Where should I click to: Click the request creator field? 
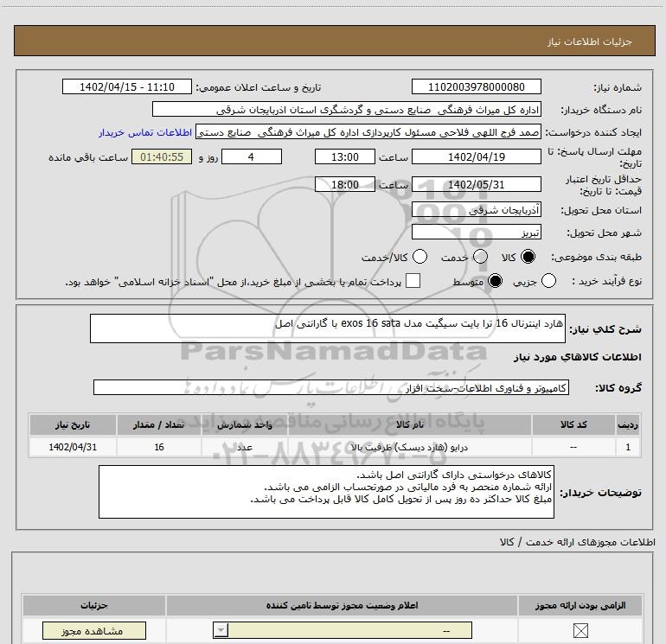[368, 132]
